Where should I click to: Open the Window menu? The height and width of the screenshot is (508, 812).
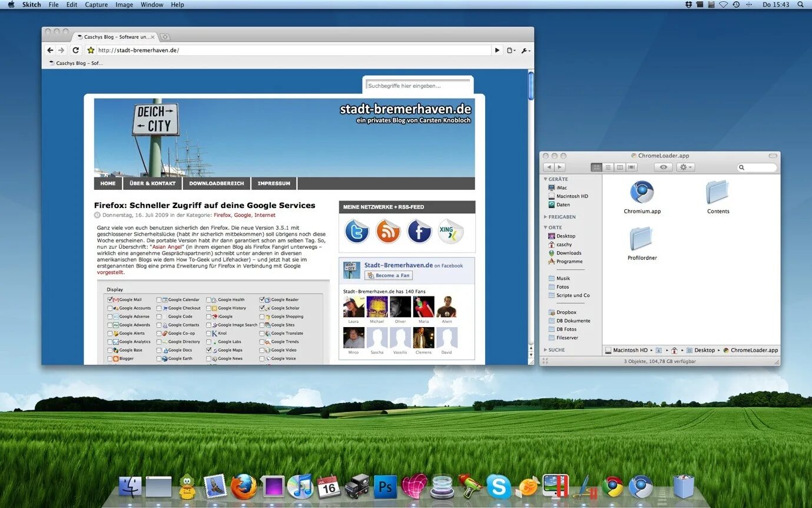click(152, 5)
